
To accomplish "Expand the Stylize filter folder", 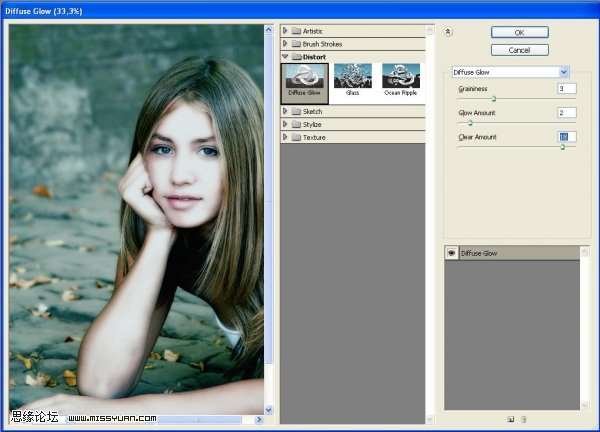I will click(286, 124).
